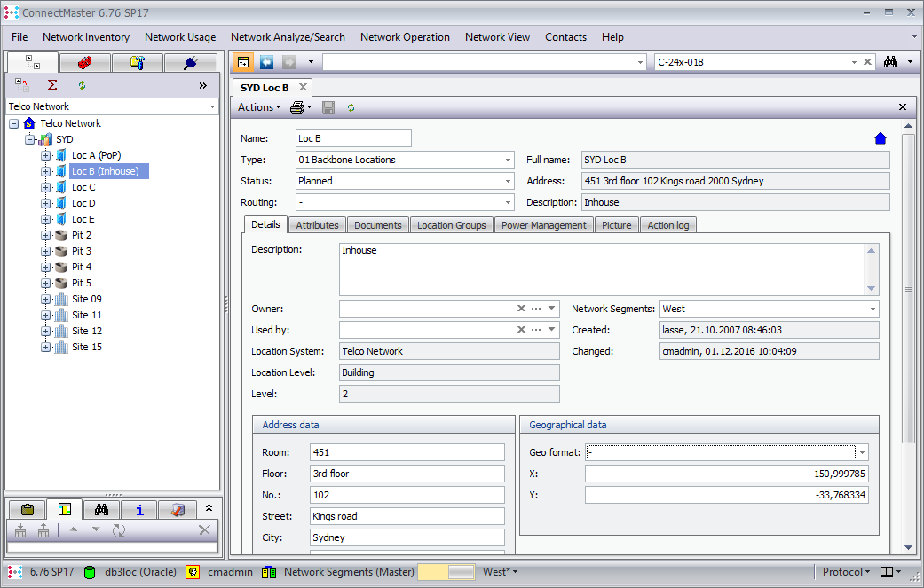Click the Room input field containing 451
The height and width of the screenshot is (588, 924).
point(407,452)
